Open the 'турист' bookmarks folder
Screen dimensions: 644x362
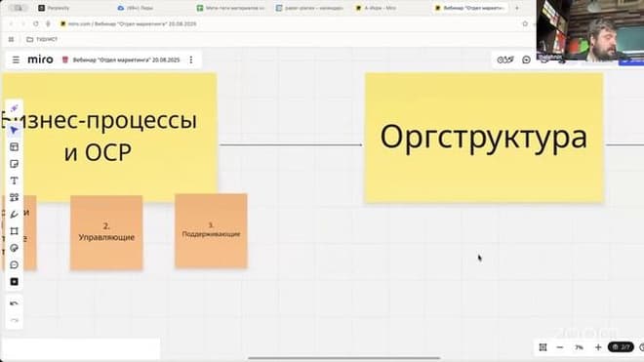point(42,39)
